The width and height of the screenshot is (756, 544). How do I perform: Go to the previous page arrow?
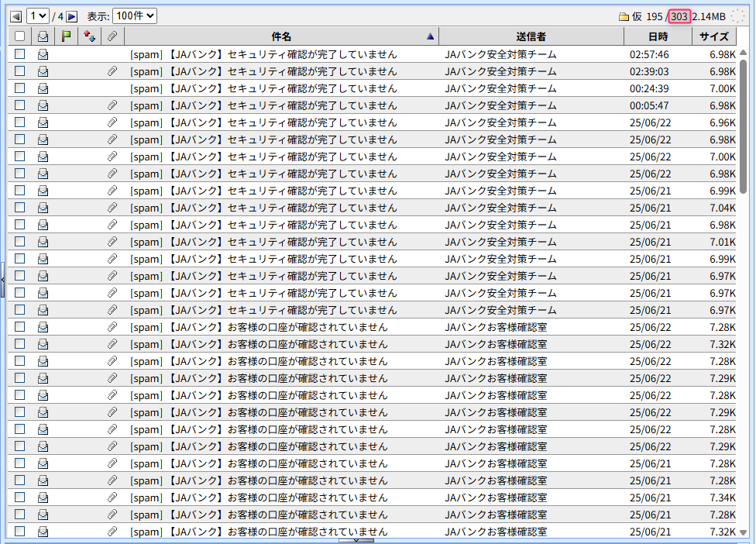(x=16, y=16)
